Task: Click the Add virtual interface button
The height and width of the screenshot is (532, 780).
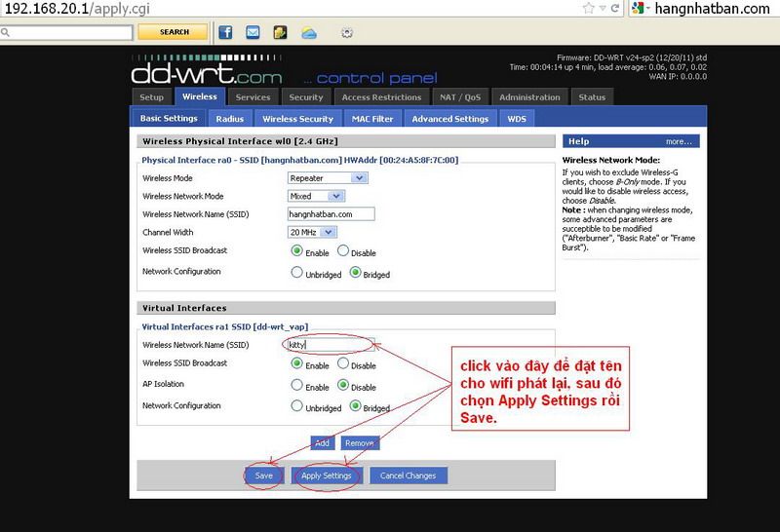Action: point(323,443)
